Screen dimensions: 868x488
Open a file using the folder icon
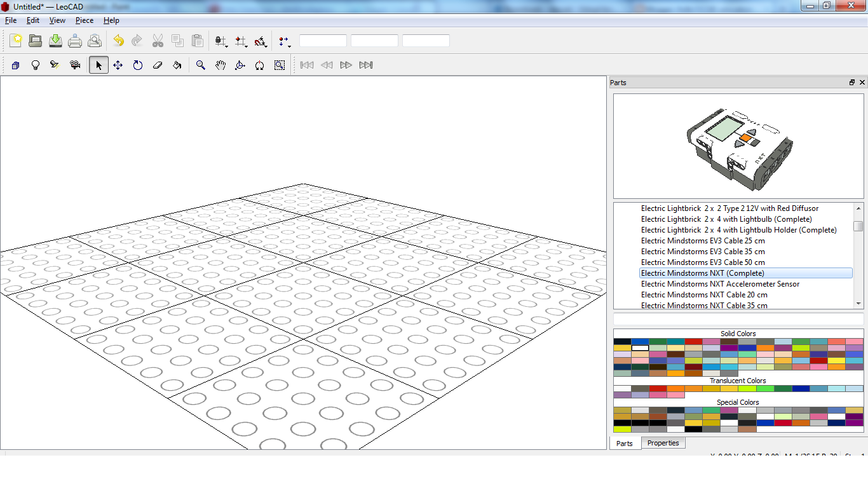tap(36, 41)
